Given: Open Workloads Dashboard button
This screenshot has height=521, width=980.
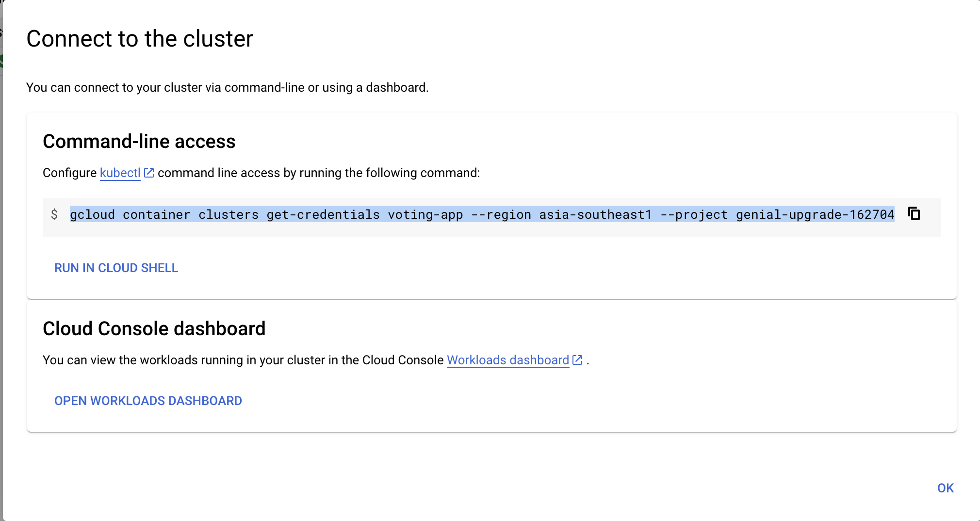Looking at the screenshot, I should (148, 401).
